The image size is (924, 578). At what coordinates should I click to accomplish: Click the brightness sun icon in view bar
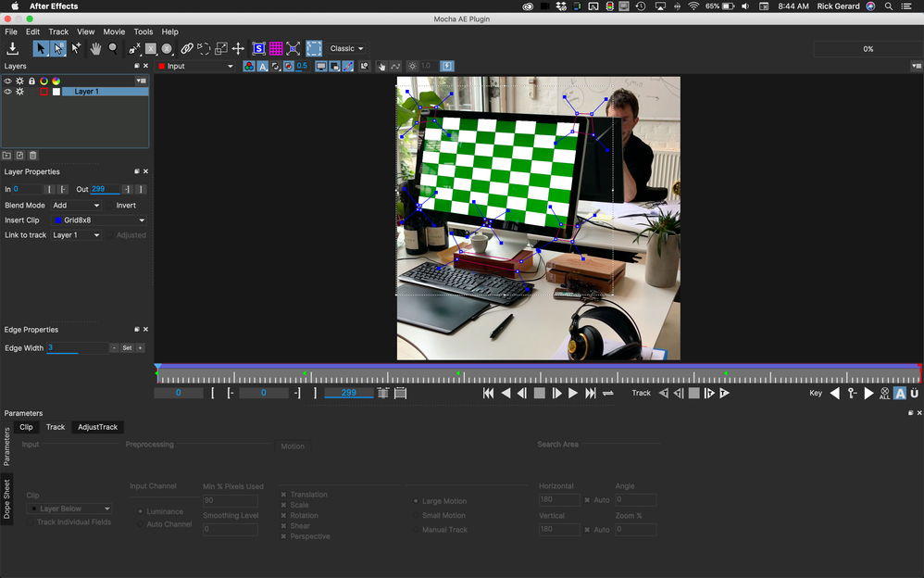tap(413, 66)
